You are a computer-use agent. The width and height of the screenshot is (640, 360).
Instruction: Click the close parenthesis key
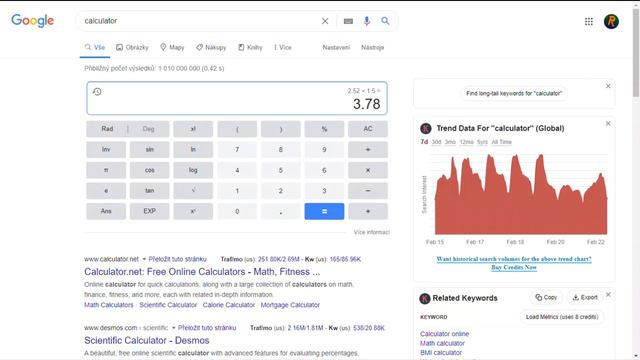click(x=281, y=129)
